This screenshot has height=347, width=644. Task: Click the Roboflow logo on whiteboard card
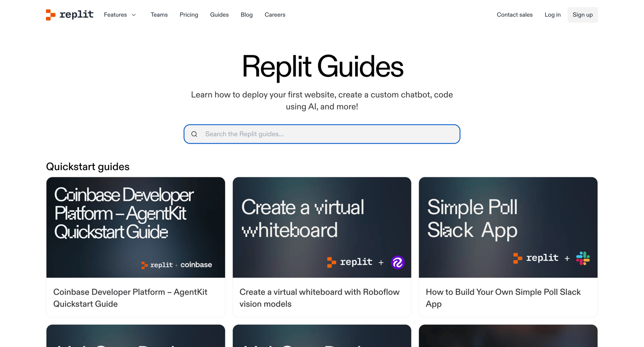point(397,262)
